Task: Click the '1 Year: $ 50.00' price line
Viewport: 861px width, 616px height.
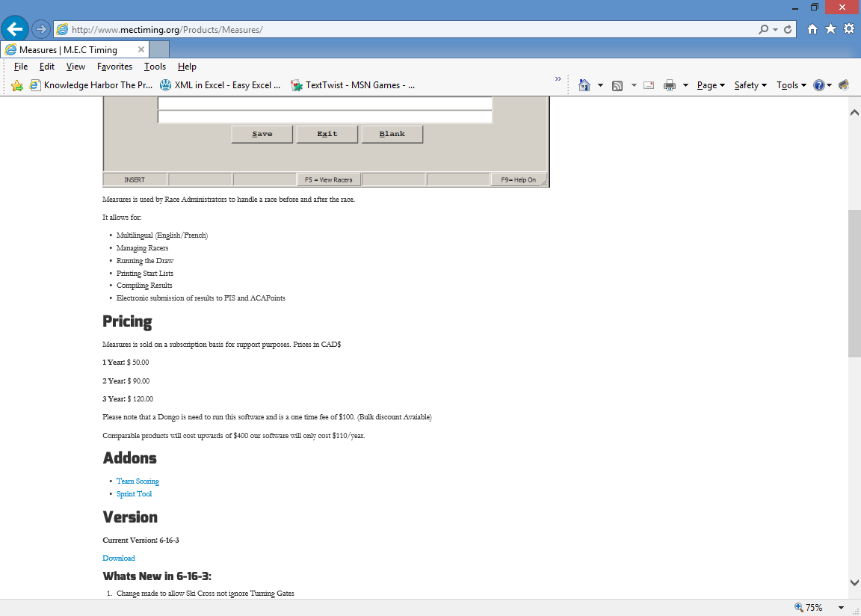Action: (x=126, y=363)
